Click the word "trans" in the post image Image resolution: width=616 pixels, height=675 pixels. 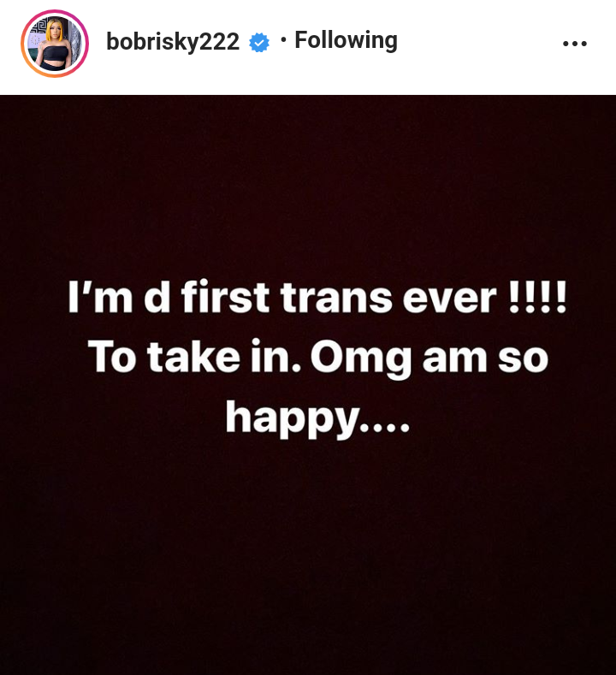point(336,299)
